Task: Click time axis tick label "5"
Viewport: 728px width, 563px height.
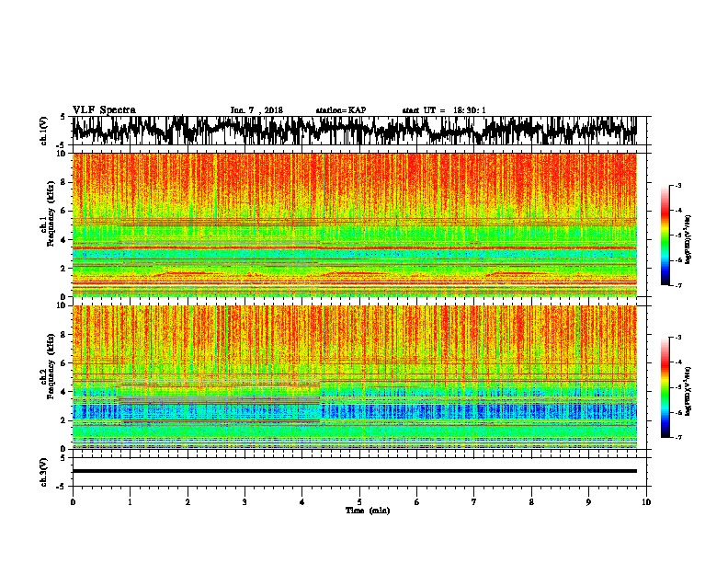Action: [x=359, y=501]
